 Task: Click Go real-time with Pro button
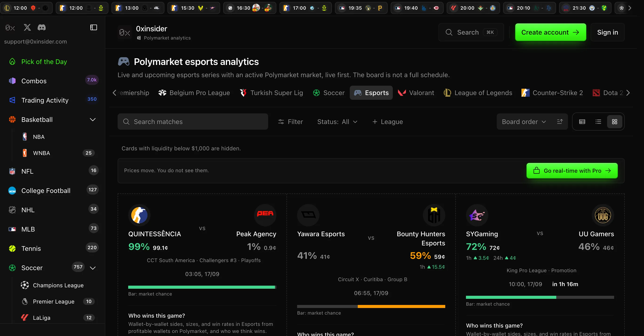(572, 171)
